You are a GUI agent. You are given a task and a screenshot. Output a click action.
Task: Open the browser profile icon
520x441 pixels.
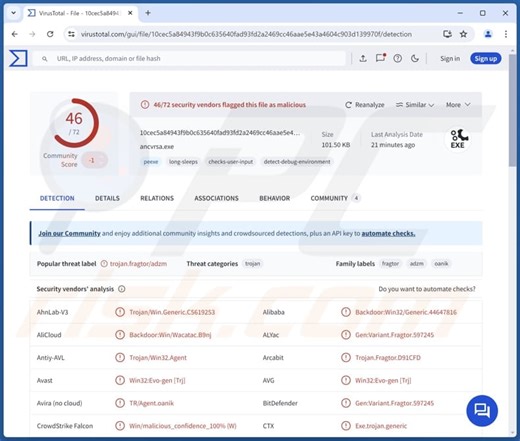pyautogui.click(x=488, y=34)
